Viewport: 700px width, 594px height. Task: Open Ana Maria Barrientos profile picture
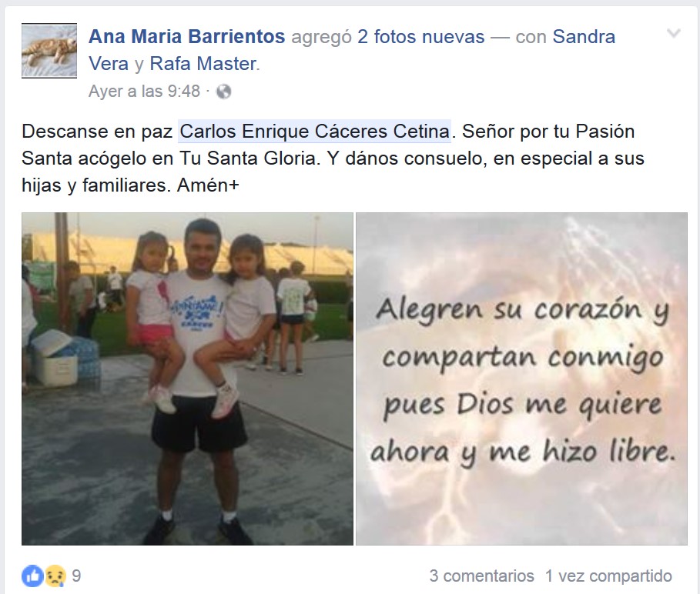[49, 51]
